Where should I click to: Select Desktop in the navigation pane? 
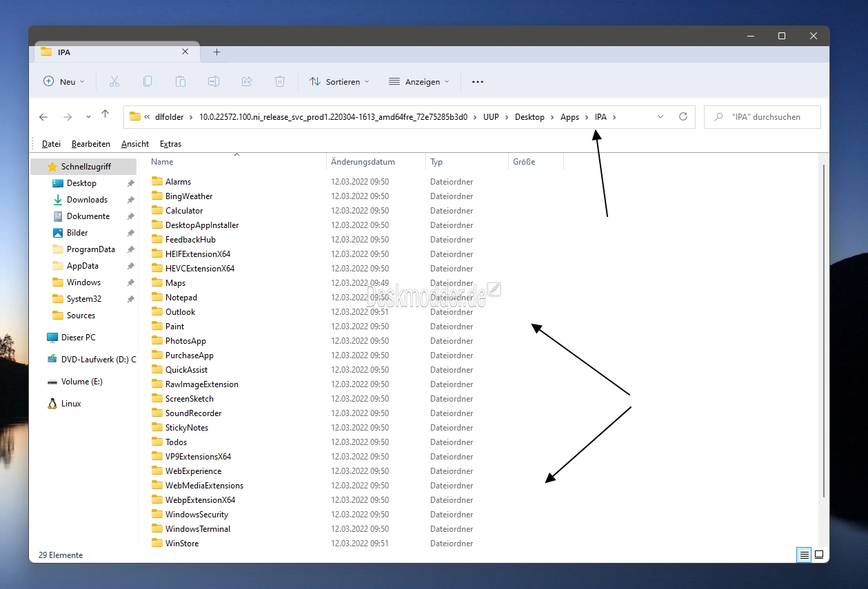click(x=81, y=183)
